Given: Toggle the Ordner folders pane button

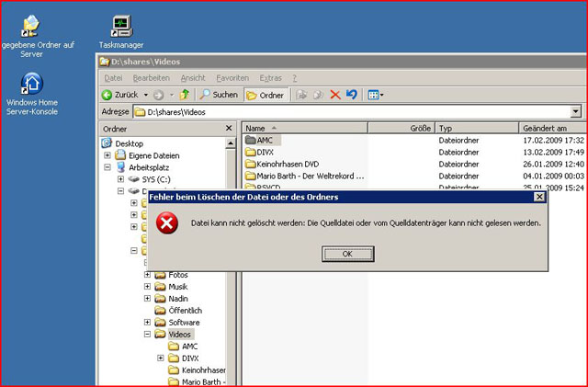Looking at the screenshot, I should tap(266, 96).
